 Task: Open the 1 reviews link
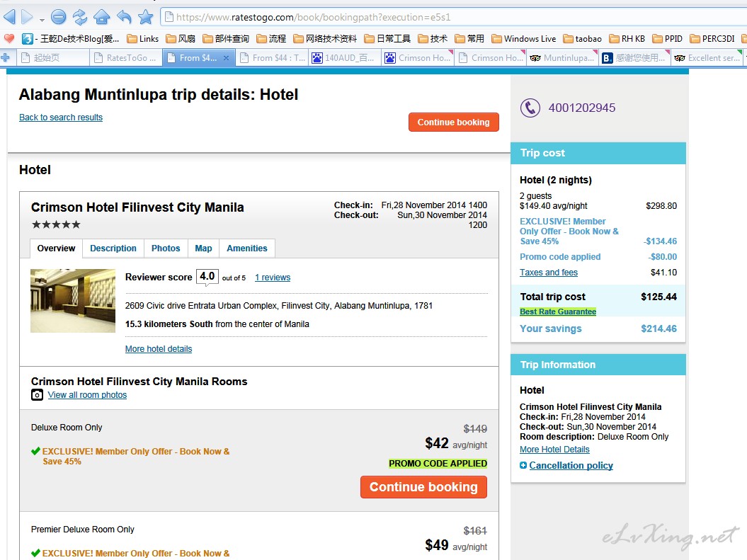coord(273,277)
